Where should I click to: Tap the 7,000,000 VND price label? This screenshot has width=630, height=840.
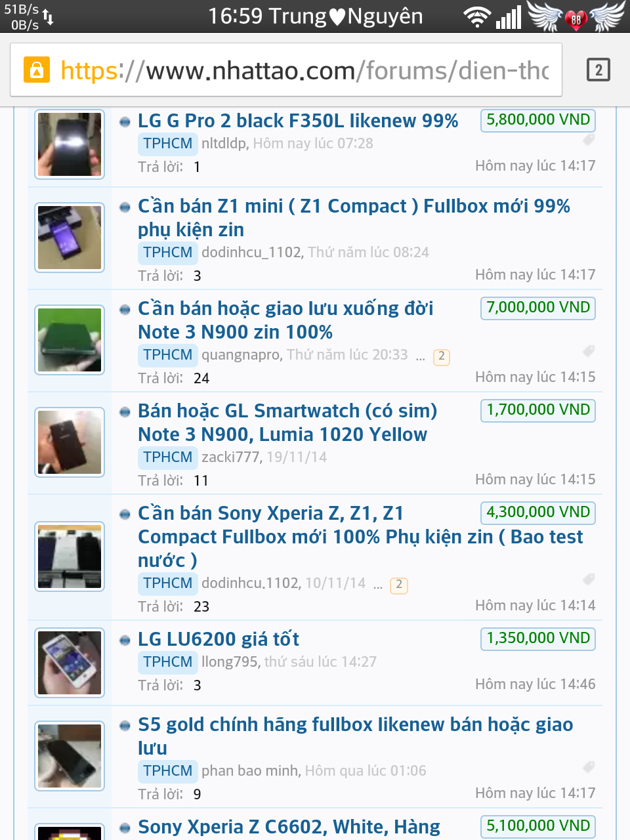[x=538, y=308]
